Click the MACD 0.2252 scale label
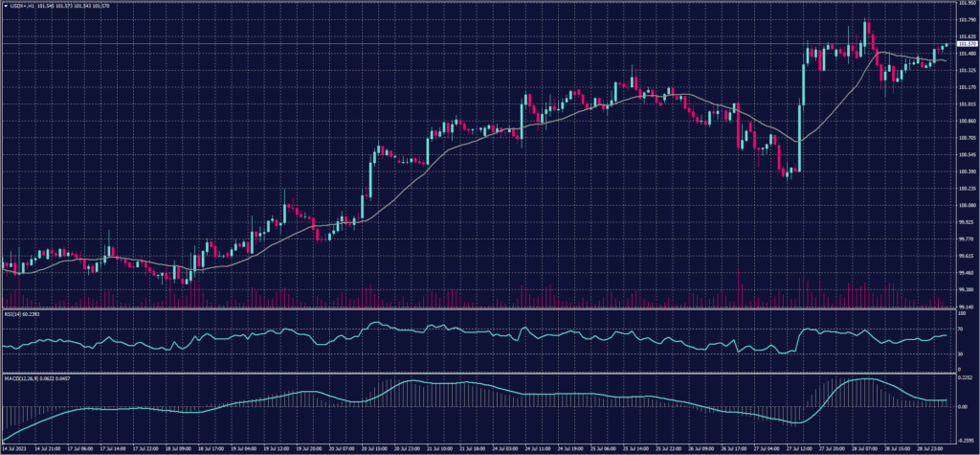The image size is (980, 455). (965, 378)
